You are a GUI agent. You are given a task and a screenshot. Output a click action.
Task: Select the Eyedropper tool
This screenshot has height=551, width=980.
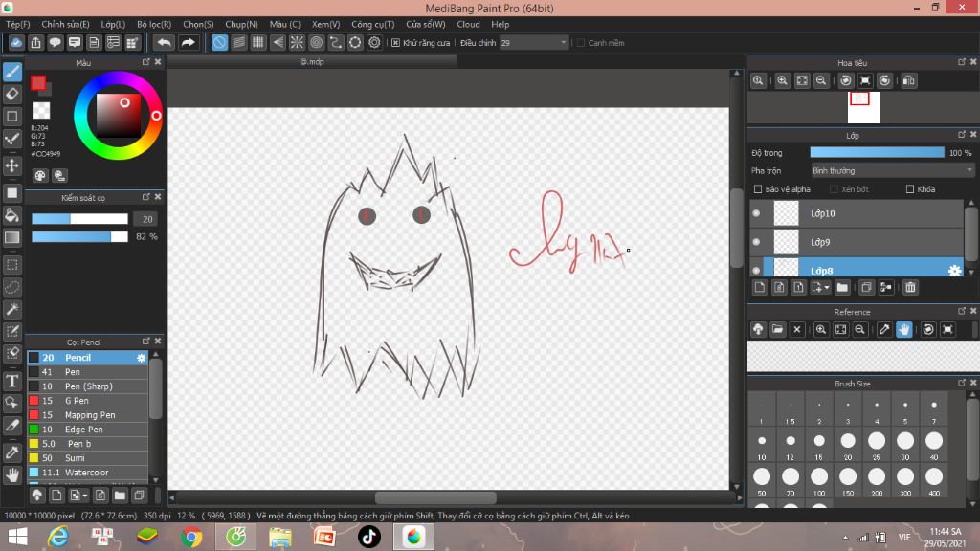click(11, 452)
